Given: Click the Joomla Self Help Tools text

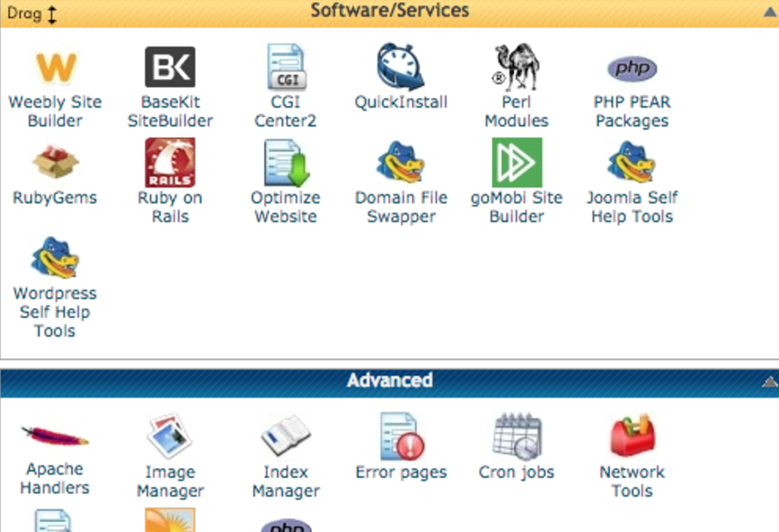Looking at the screenshot, I should click(x=632, y=207).
